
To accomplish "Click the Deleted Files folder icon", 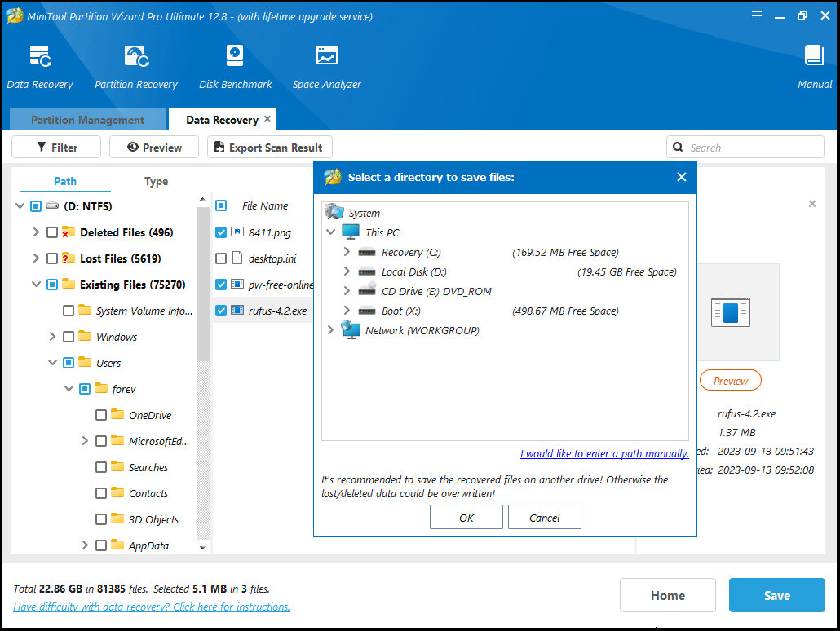I will click(68, 232).
